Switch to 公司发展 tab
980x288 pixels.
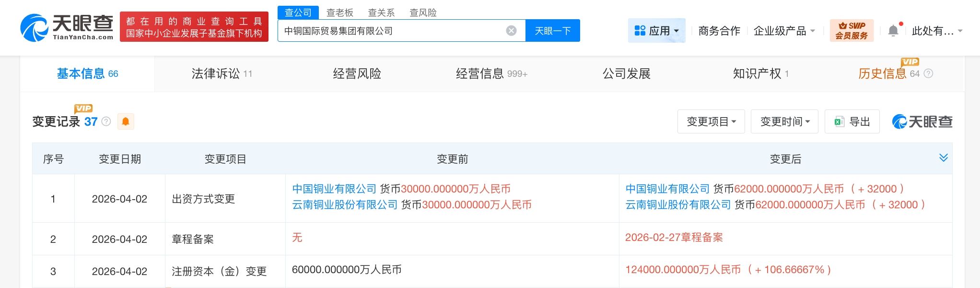click(x=626, y=73)
